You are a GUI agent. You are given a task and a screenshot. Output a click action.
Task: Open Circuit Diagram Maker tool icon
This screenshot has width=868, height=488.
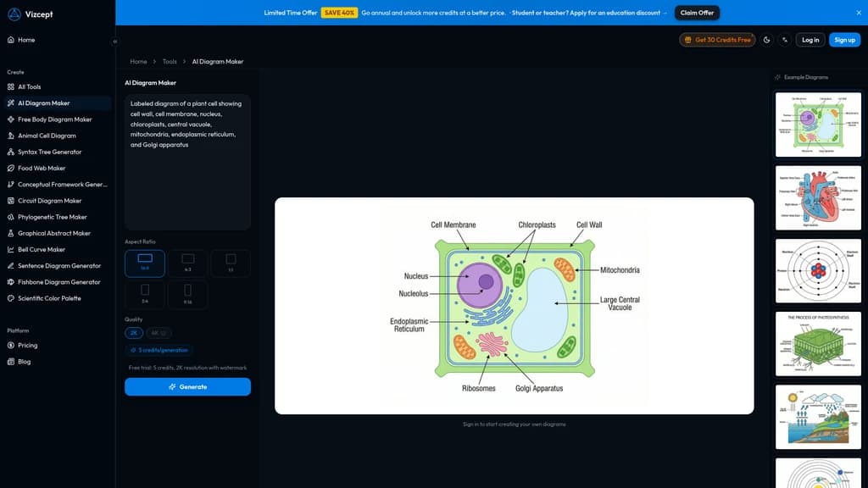pyautogui.click(x=10, y=201)
